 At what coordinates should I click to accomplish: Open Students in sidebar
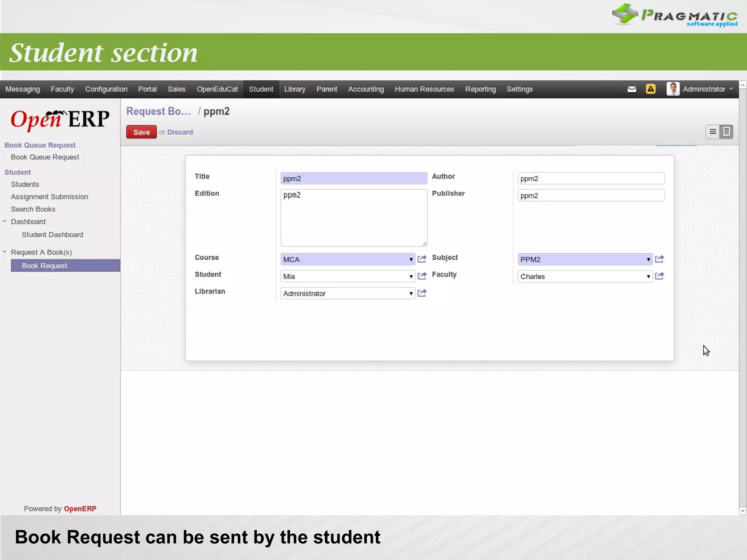tap(25, 184)
